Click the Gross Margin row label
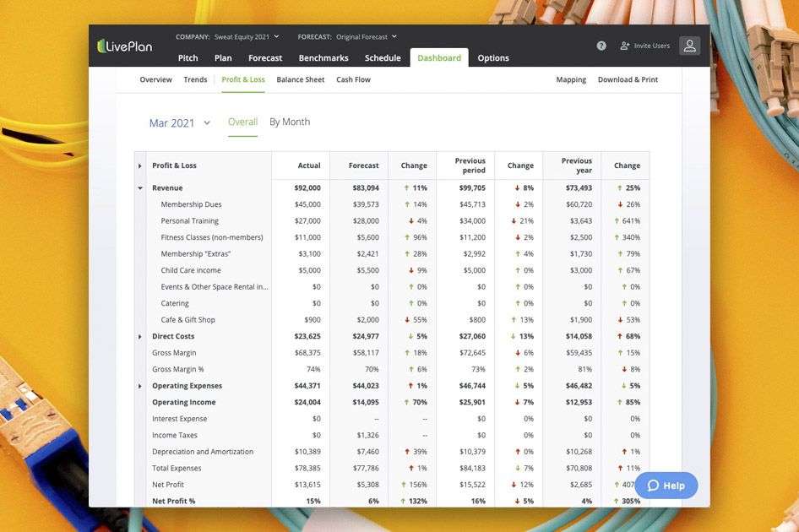Image resolution: width=799 pixels, height=532 pixels. tap(174, 353)
